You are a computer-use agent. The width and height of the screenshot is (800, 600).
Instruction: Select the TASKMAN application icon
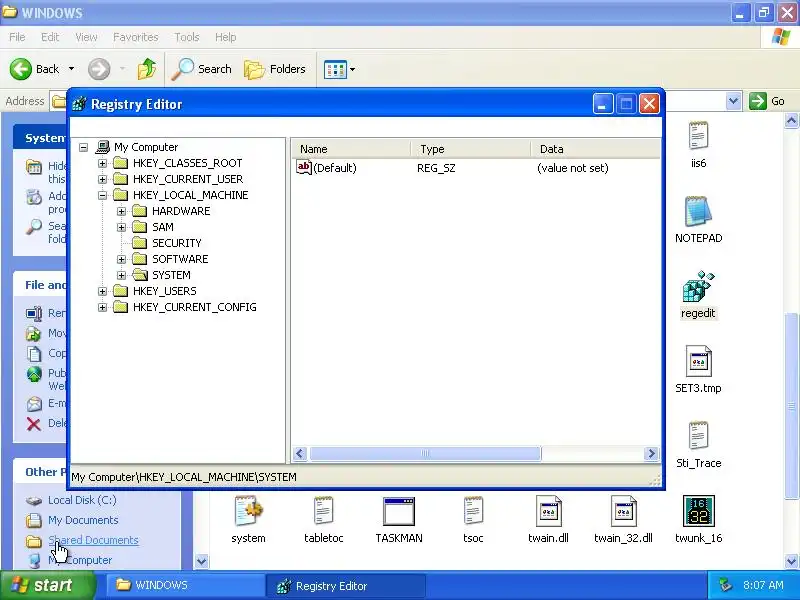pyautogui.click(x=398, y=511)
